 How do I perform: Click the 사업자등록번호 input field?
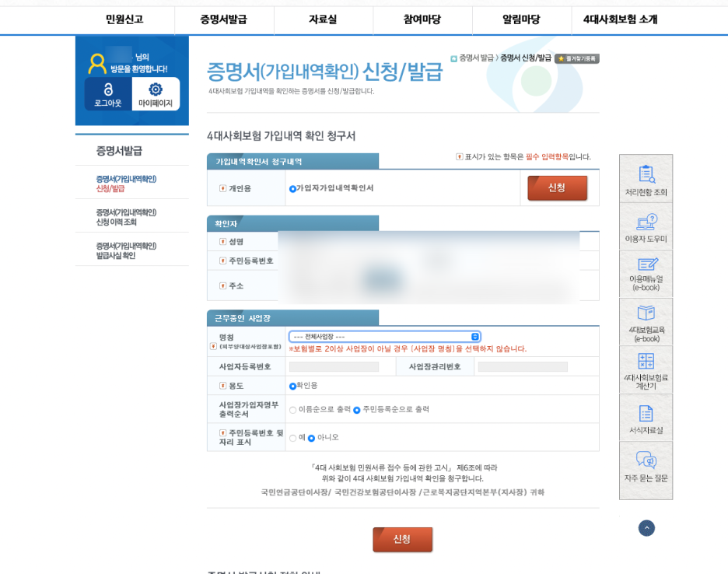[x=334, y=367]
